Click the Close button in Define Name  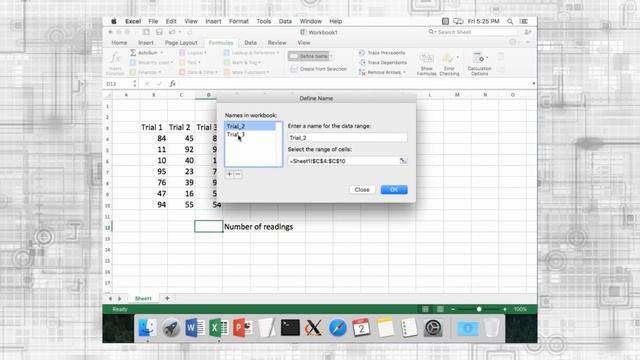(x=362, y=189)
